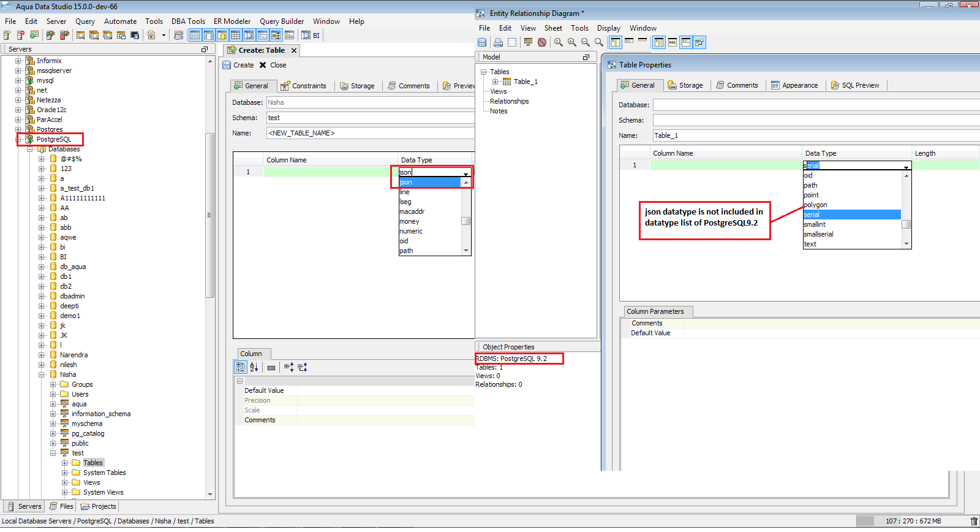Collapse the PostgreSQL server node
The width and height of the screenshot is (980, 532).
point(18,139)
